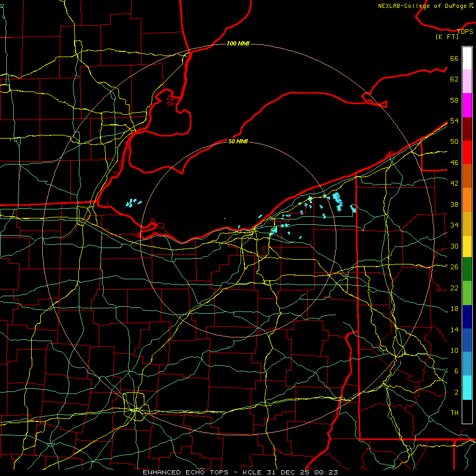Click the legend value "2"
This screenshot has width=476, height=476.
point(456,392)
